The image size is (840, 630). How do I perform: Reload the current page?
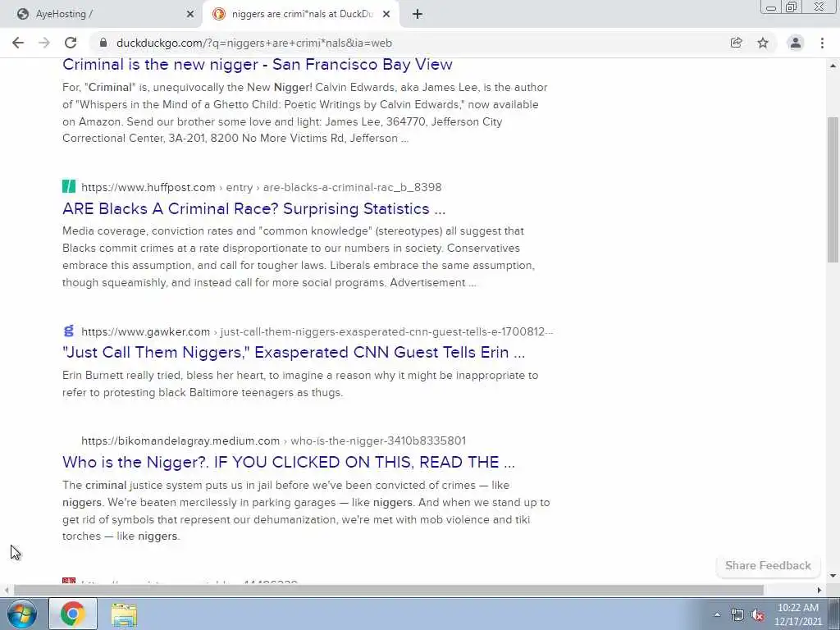[71, 43]
